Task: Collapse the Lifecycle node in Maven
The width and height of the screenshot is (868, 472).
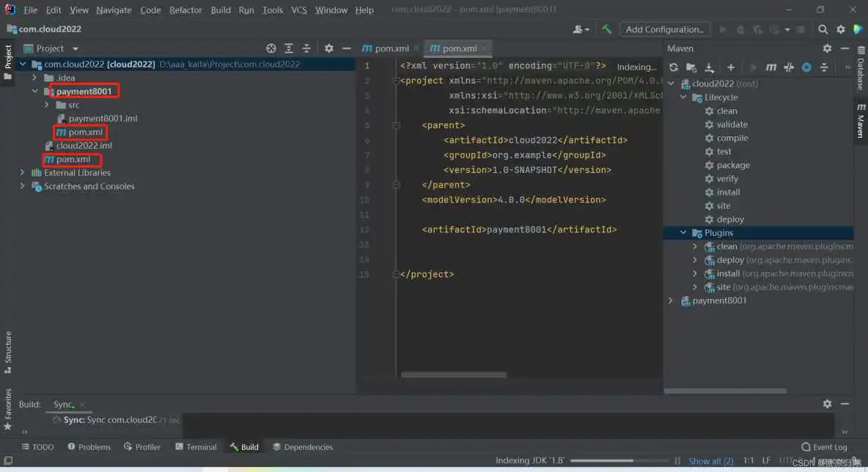Action: pyautogui.click(x=683, y=97)
